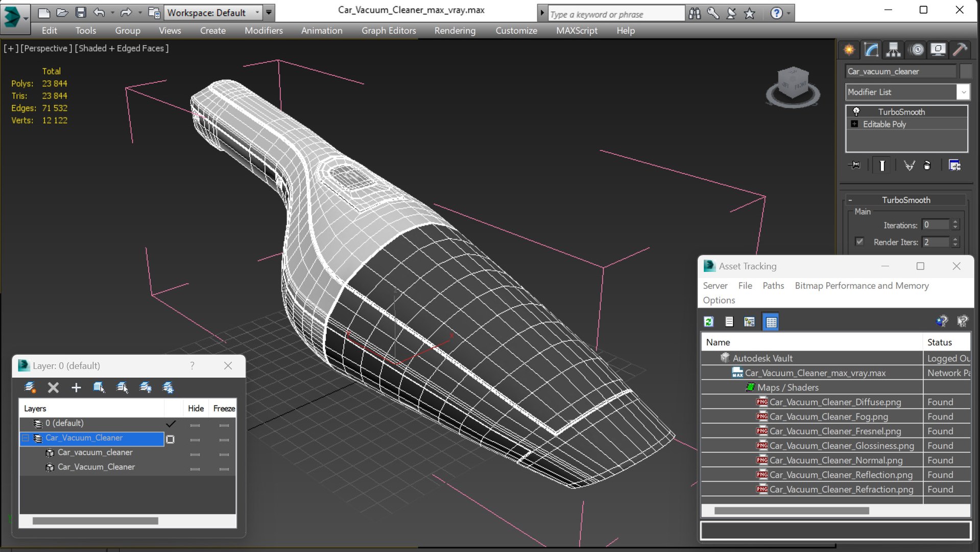Click the Shaded + Edged Faces label
980x552 pixels.
pos(122,48)
